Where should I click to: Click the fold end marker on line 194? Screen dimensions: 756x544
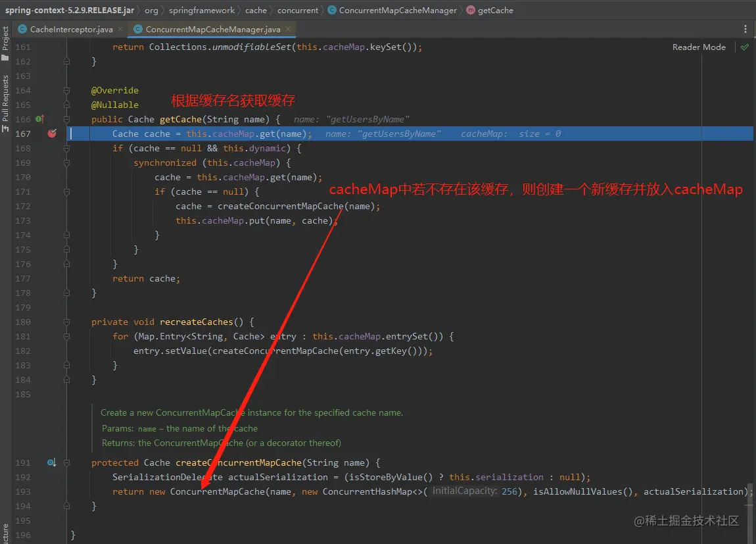point(66,506)
